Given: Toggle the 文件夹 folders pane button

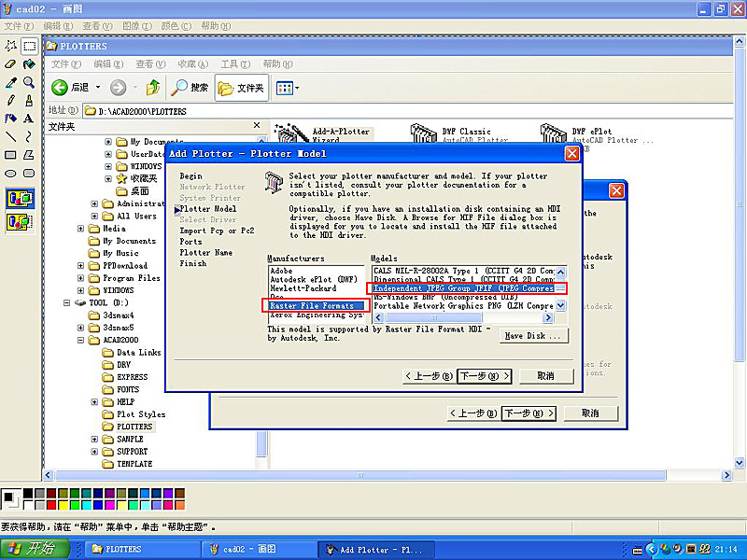Looking at the screenshot, I should tap(242, 88).
